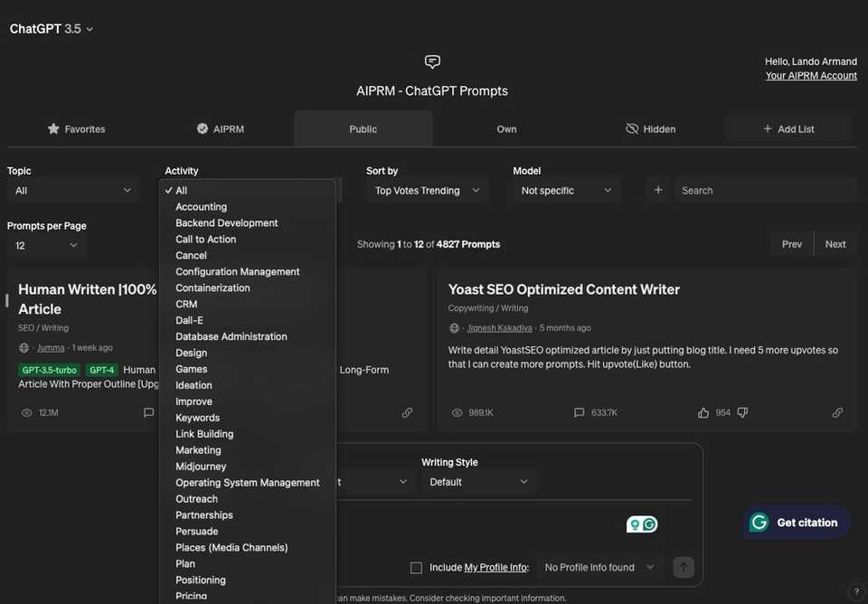868x604 pixels.
Task: Click the globe icon next to Jignesh Kakadiya
Action: [454, 327]
